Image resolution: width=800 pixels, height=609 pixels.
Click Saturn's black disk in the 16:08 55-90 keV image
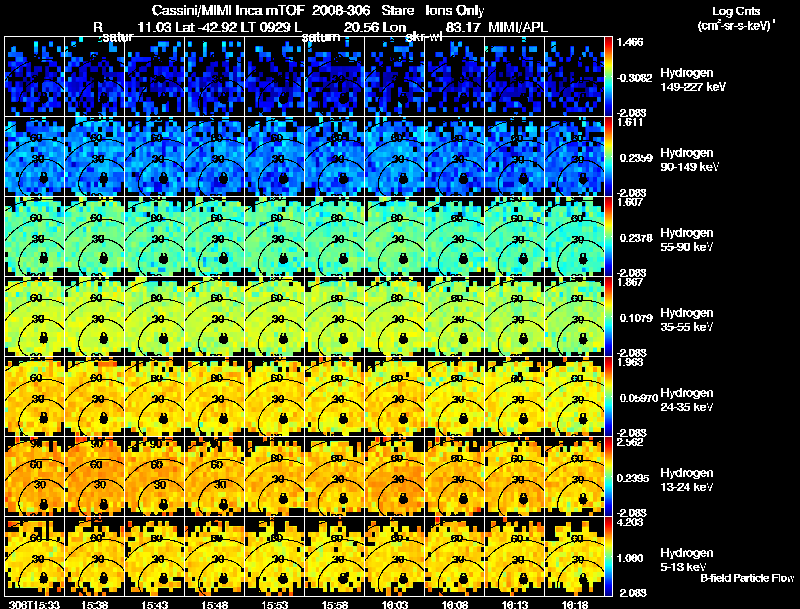463,258
